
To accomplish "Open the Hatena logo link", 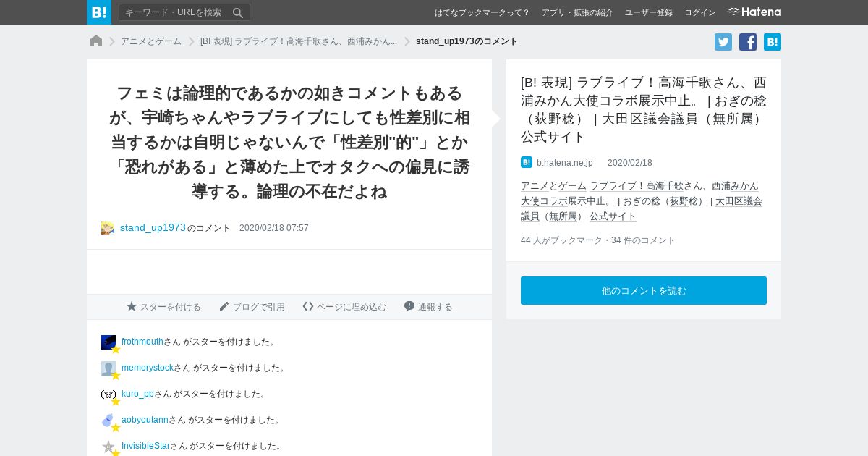I will click(x=754, y=12).
